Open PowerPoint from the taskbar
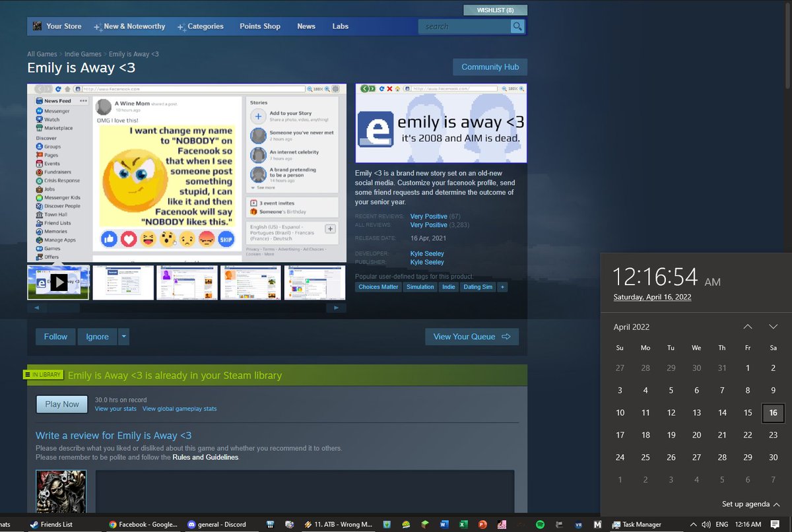The width and height of the screenshot is (792, 532). (482, 525)
